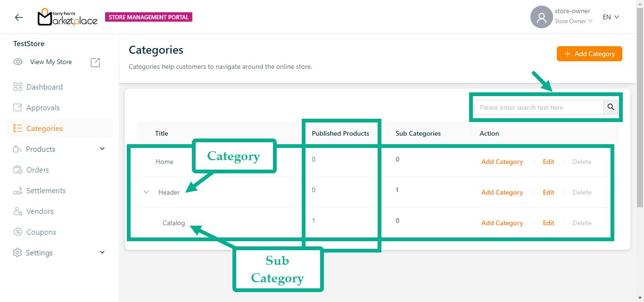This screenshot has width=644, height=302.
Task: Click the category search text field
Action: coord(538,107)
